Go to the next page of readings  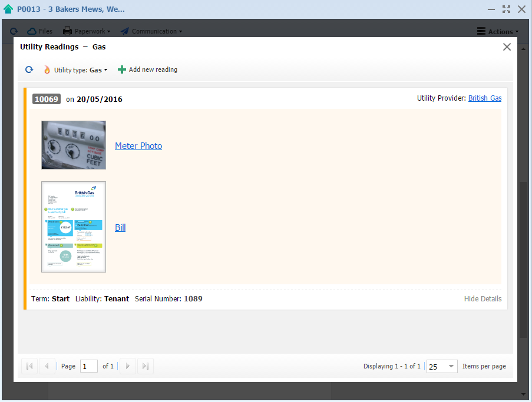point(128,366)
